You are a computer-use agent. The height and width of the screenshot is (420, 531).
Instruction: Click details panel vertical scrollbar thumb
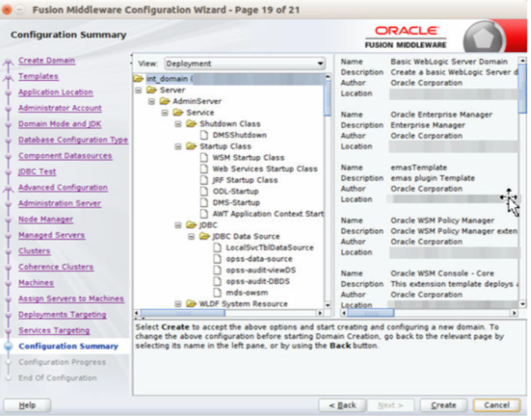coord(523,88)
